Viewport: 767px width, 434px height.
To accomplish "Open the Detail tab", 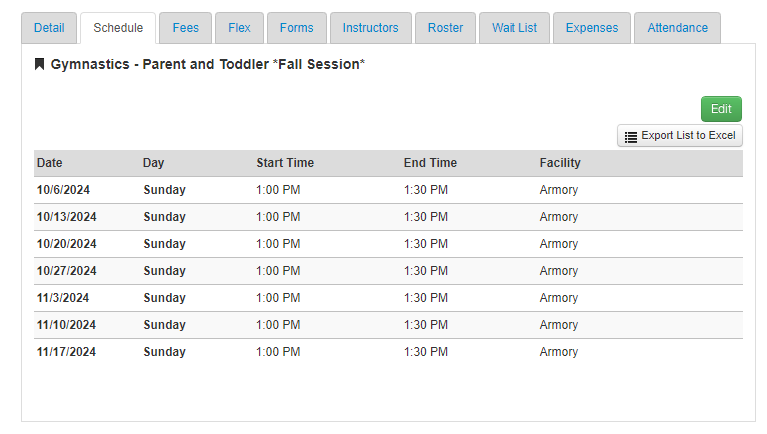I will pos(49,28).
